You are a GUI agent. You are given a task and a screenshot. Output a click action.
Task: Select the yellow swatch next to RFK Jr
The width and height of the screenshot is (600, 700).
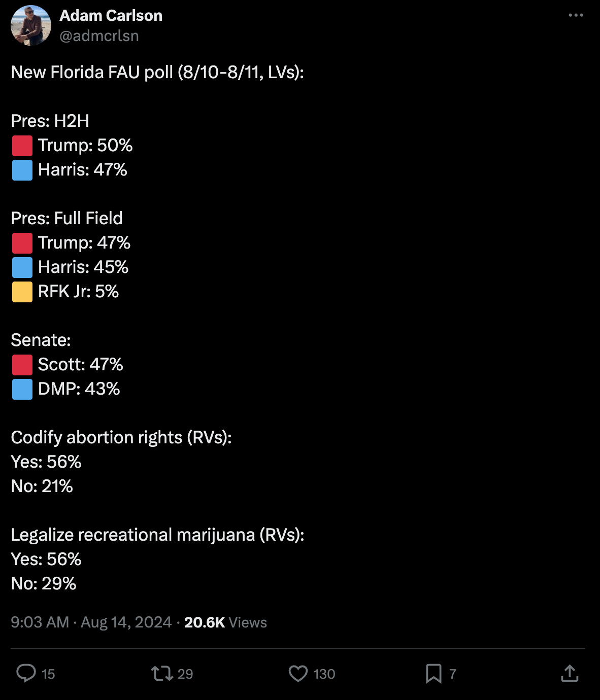pyautogui.click(x=22, y=292)
